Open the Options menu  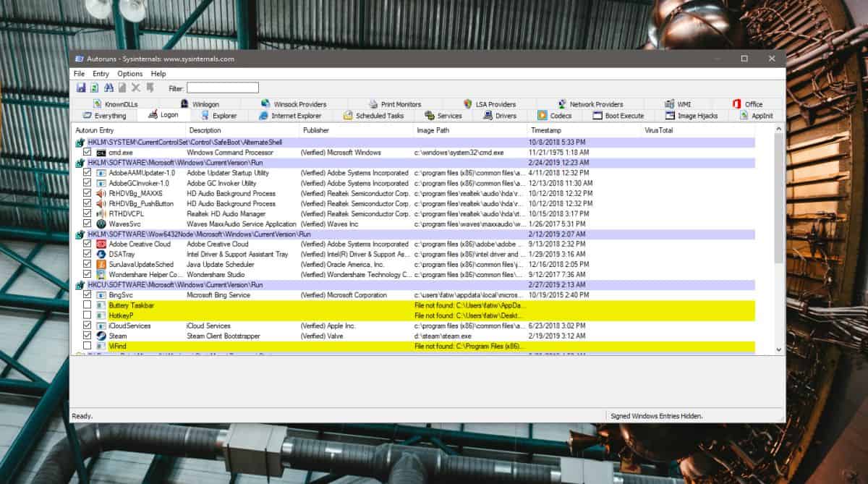pos(130,74)
